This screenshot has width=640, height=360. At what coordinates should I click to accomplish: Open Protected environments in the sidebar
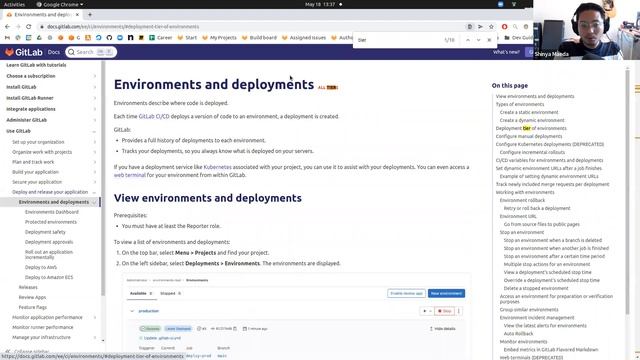(51, 222)
